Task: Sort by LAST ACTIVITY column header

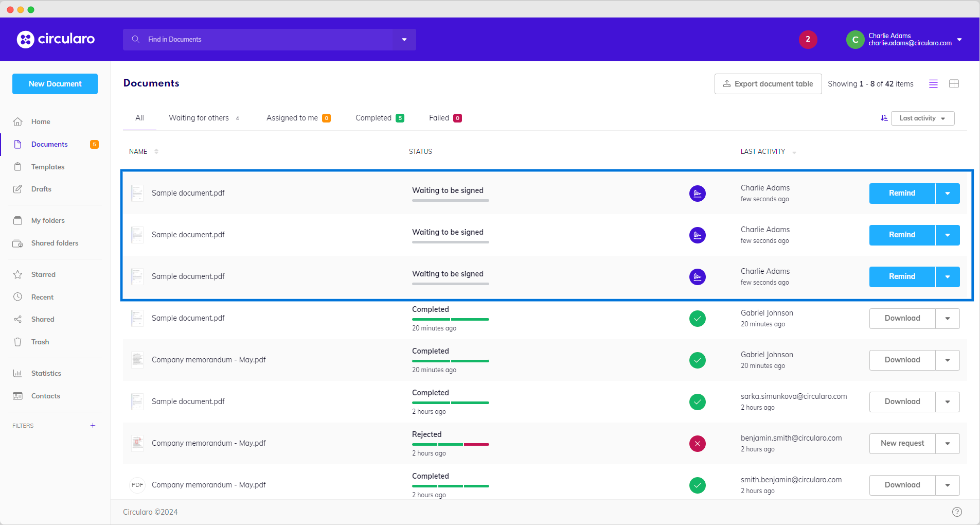Action: (x=763, y=151)
